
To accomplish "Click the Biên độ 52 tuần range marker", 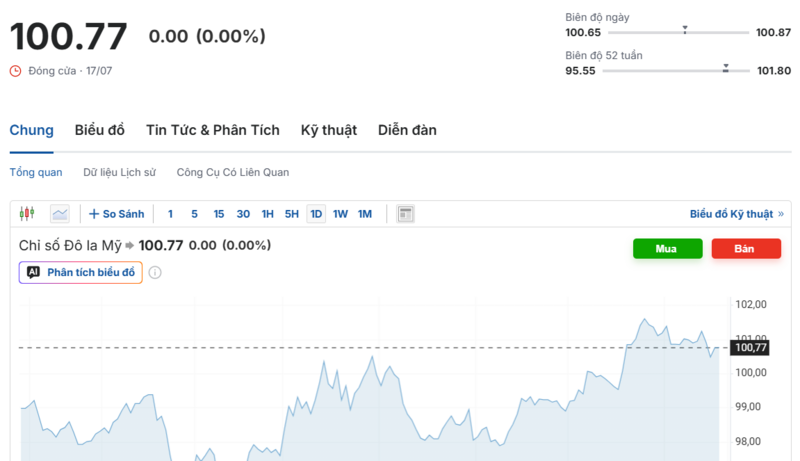I will [x=726, y=68].
